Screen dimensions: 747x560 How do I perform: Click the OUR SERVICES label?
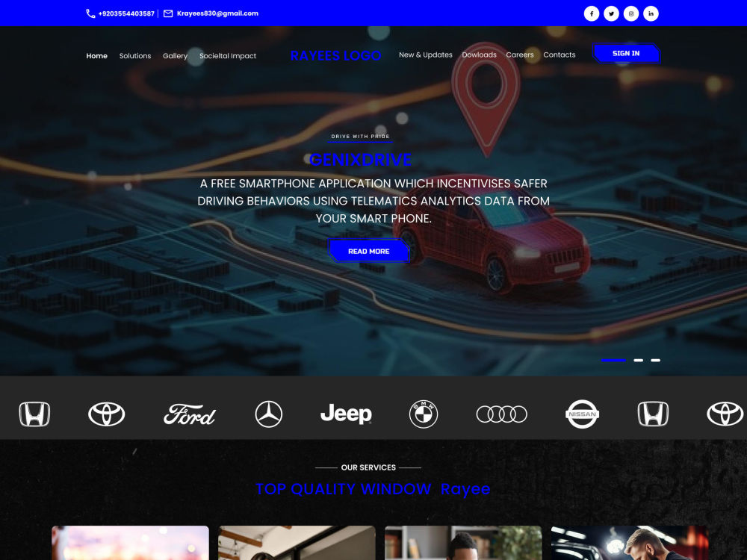368,467
